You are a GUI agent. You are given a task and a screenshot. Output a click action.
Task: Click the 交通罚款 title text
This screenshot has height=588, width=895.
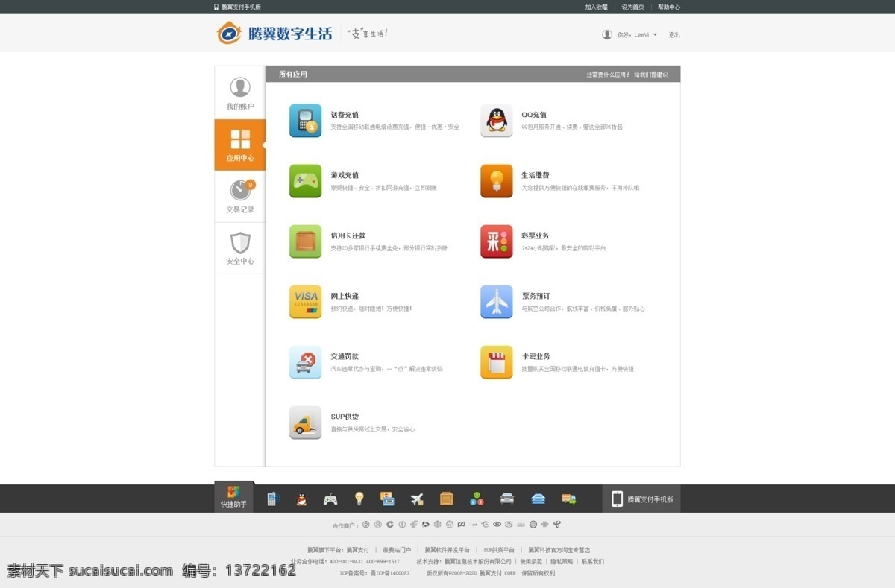pyautogui.click(x=345, y=356)
